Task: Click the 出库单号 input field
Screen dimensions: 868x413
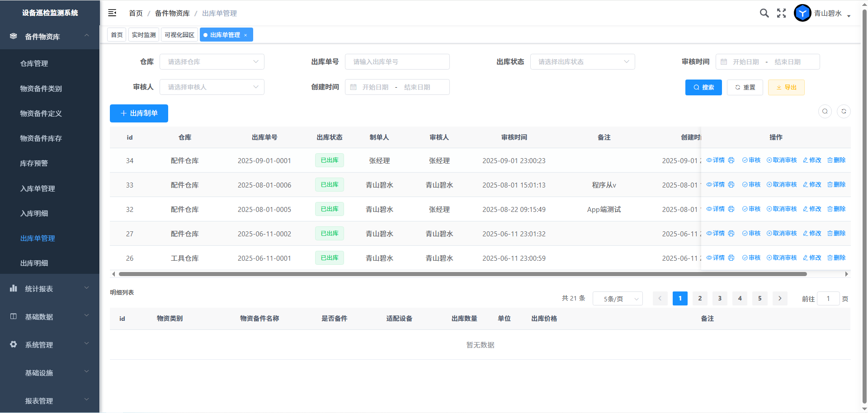Action: point(397,62)
